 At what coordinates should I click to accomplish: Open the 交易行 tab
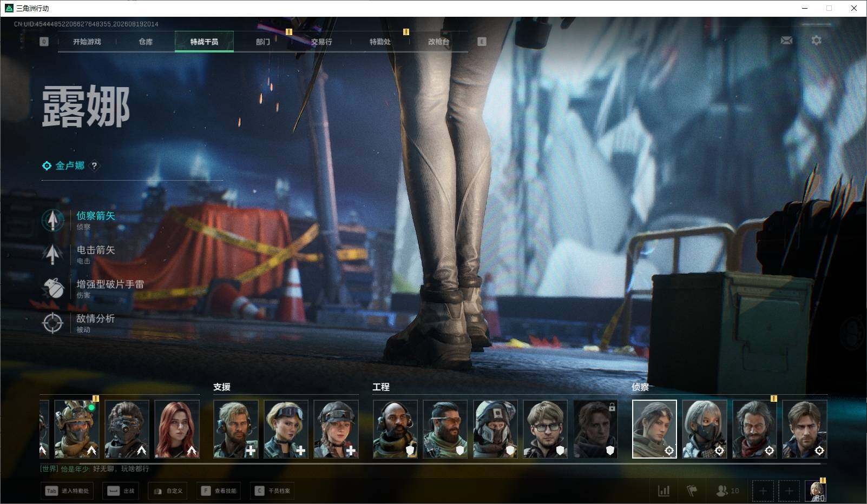pos(321,42)
